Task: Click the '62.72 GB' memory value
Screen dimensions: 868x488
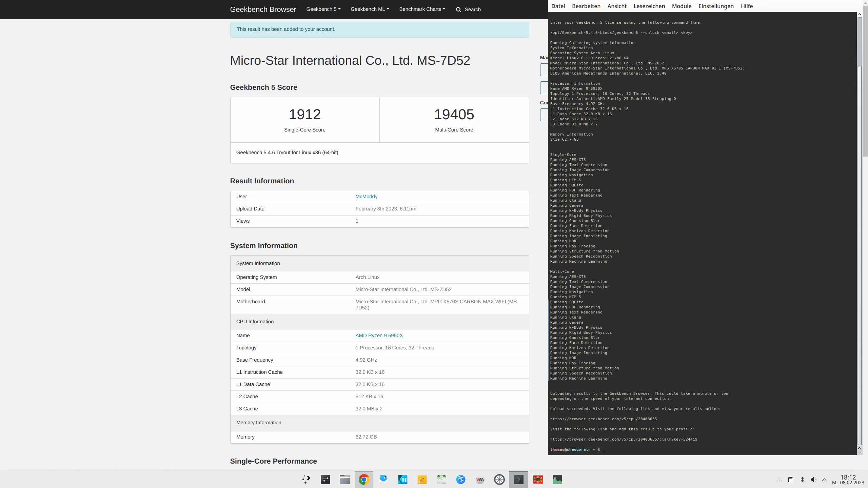Action: pyautogui.click(x=366, y=437)
